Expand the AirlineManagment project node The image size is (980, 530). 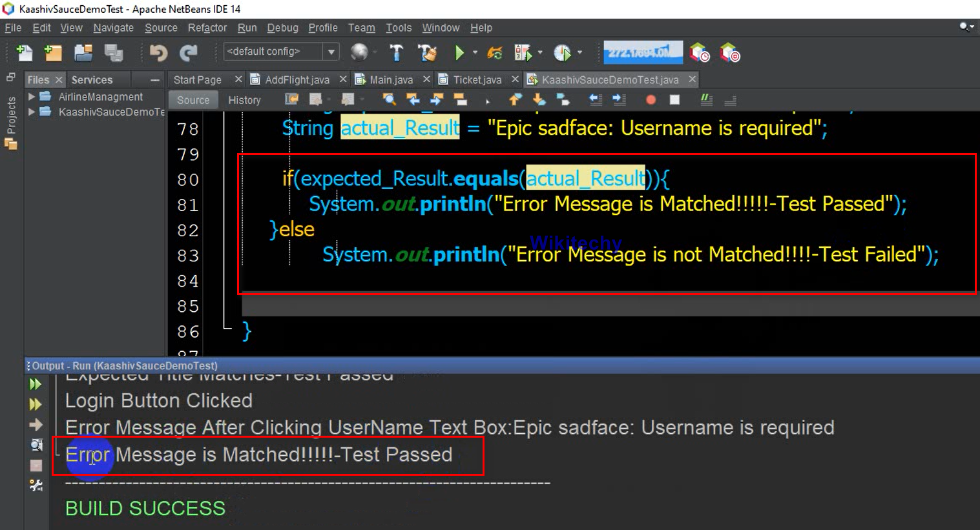pyautogui.click(x=30, y=96)
